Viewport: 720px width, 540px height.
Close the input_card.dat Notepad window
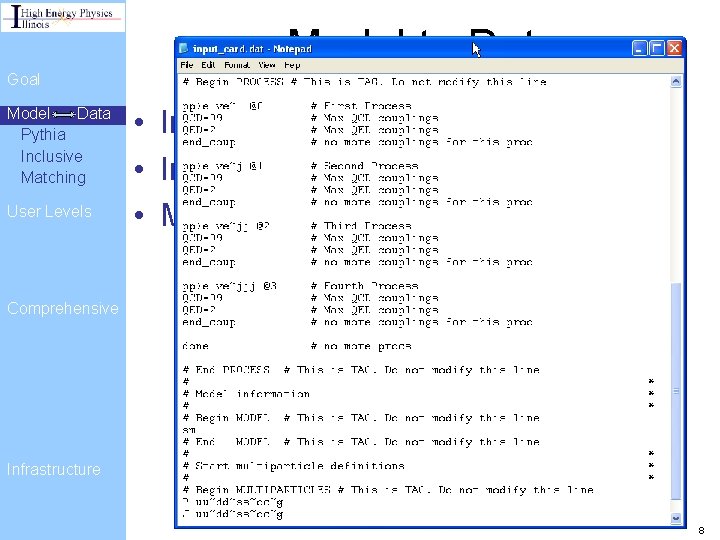pos(674,48)
